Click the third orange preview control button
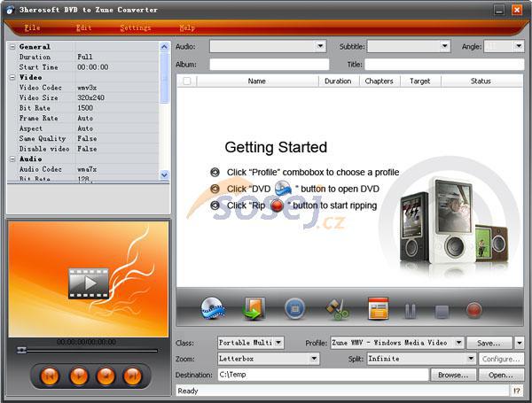 click(106, 376)
